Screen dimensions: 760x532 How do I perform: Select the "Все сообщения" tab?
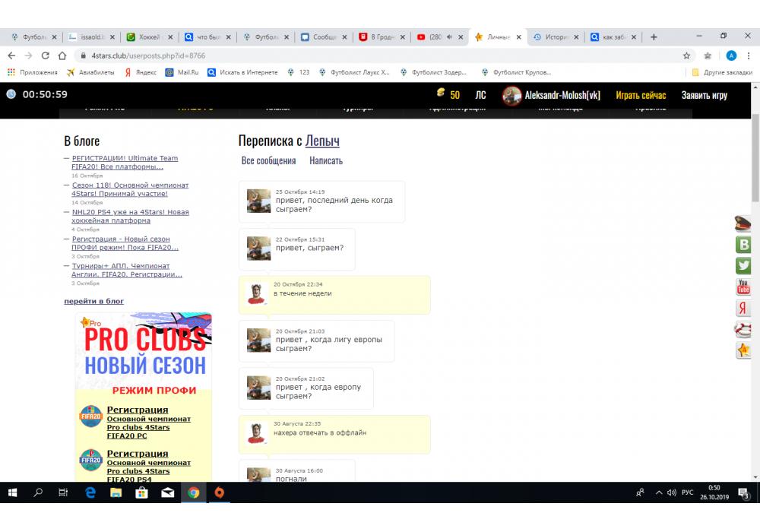(268, 160)
